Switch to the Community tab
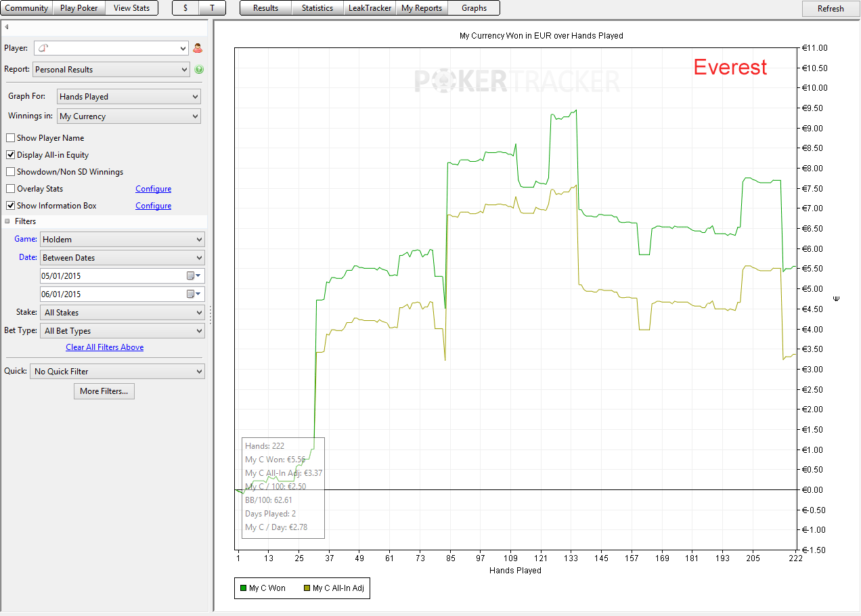The width and height of the screenshot is (861, 616). point(27,8)
